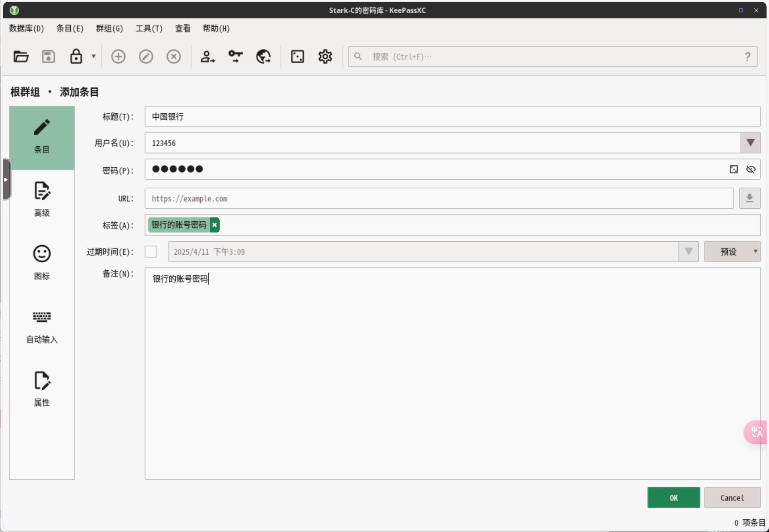The height and width of the screenshot is (532, 769).
Task: Download favicon button next to URL
Action: [750, 199]
